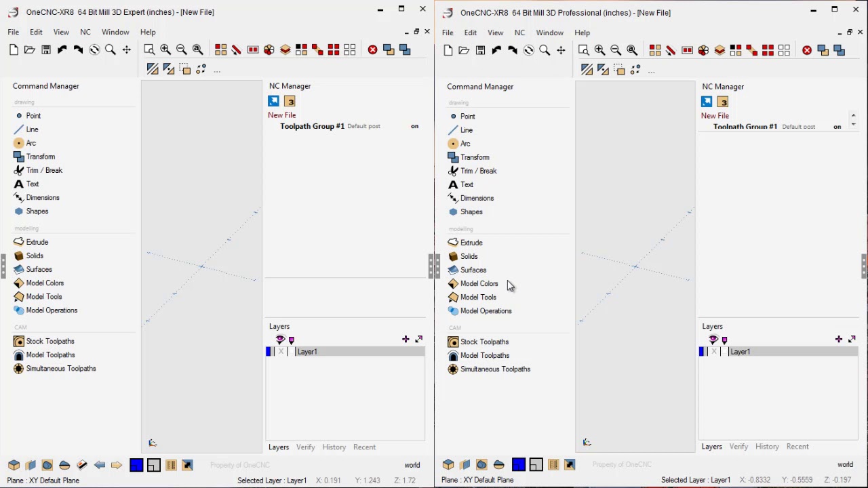Expand toolbar overflow dots in Professional window

click(651, 71)
